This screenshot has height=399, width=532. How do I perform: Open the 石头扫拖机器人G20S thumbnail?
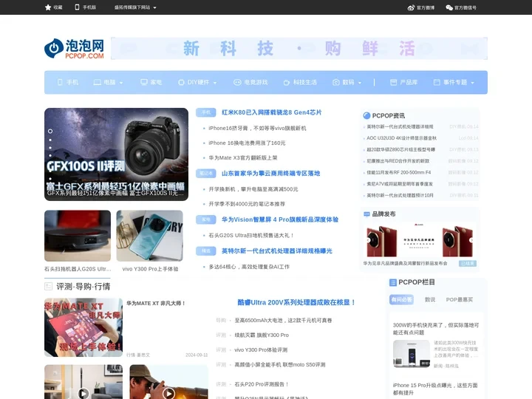tap(78, 236)
